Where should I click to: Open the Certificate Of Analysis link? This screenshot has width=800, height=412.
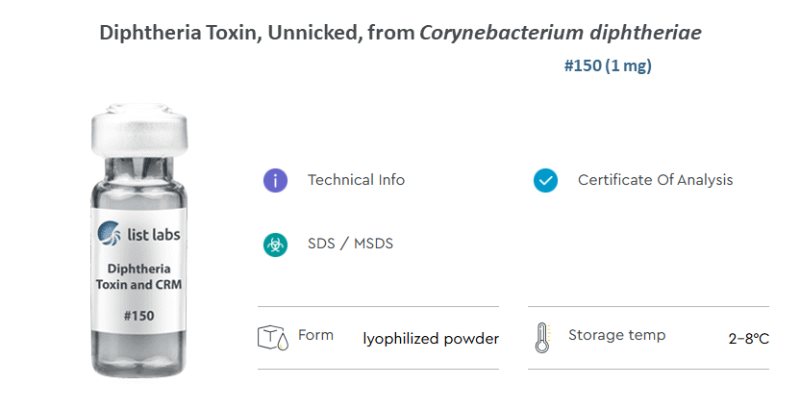pos(655,180)
